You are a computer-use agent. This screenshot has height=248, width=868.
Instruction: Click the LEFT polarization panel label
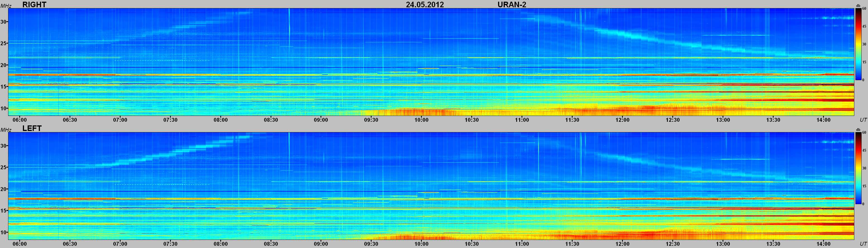32,128
